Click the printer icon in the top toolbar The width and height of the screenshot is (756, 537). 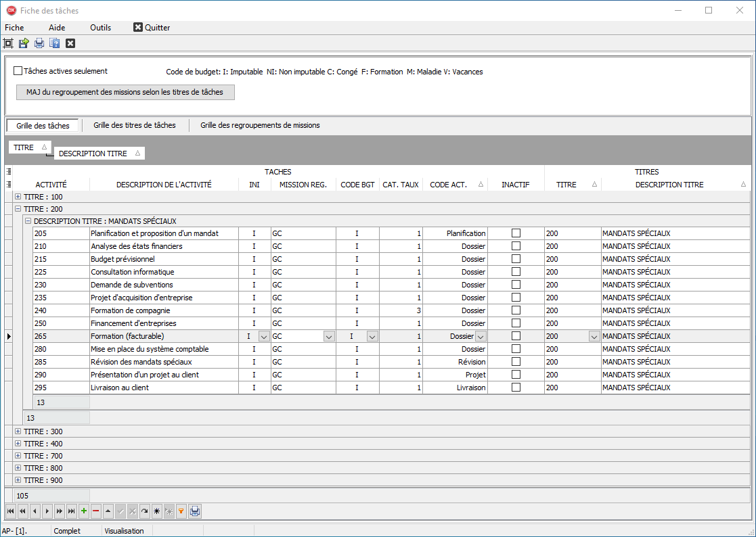pyautogui.click(x=39, y=43)
